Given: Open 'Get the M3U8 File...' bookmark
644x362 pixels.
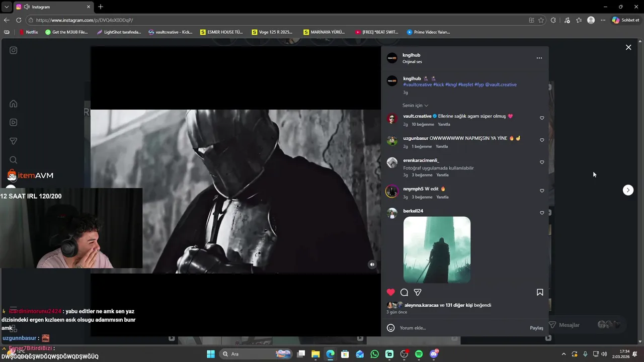Looking at the screenshot, I should tap(67, 32).
